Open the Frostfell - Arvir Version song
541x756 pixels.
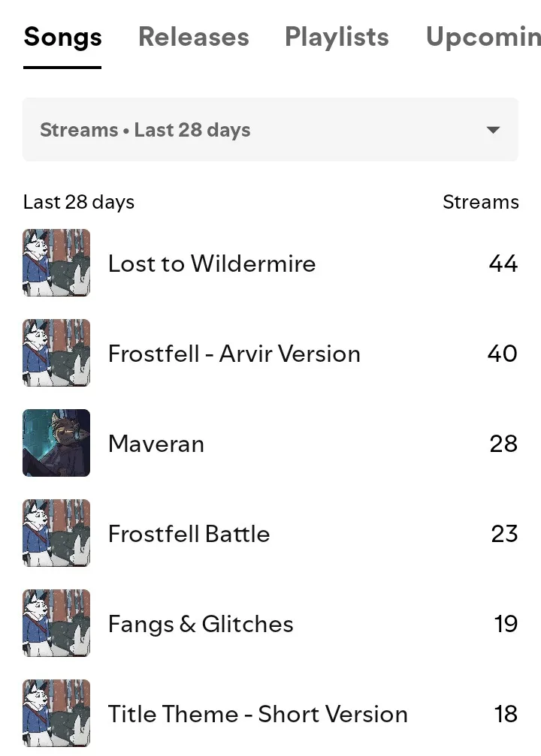tap(234, 354)
